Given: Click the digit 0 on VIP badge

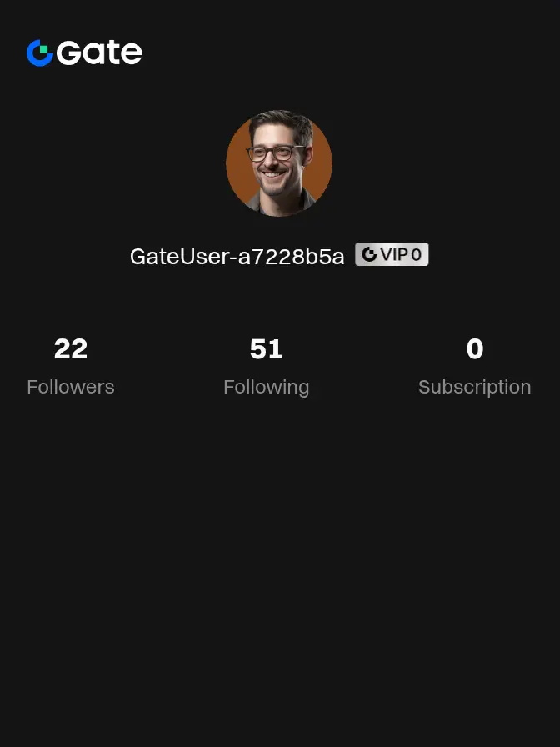Looking at the screenshot, I should 416,255.
